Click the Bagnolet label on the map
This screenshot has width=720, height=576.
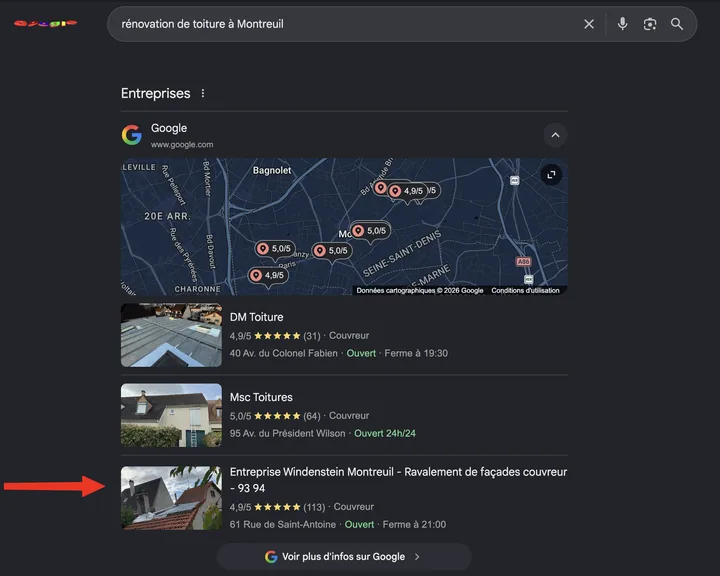coord(272,170)
